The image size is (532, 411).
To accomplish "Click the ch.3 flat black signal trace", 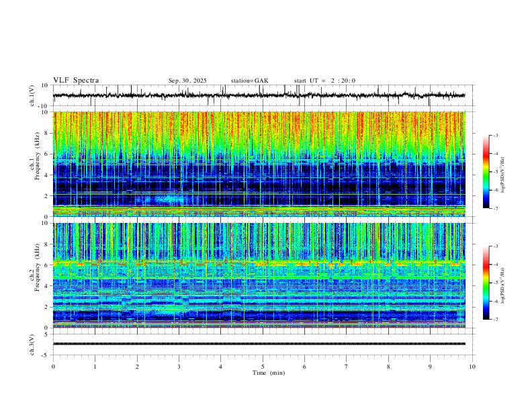I will (259, 344).
